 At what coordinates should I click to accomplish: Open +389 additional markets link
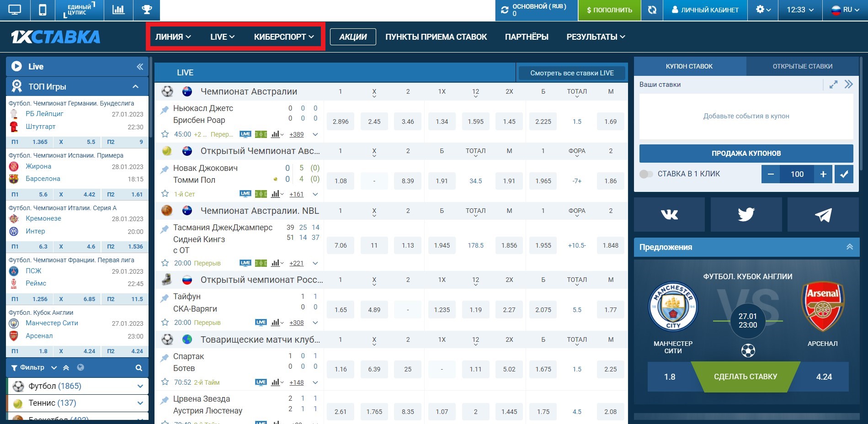[x=296, y=134]
